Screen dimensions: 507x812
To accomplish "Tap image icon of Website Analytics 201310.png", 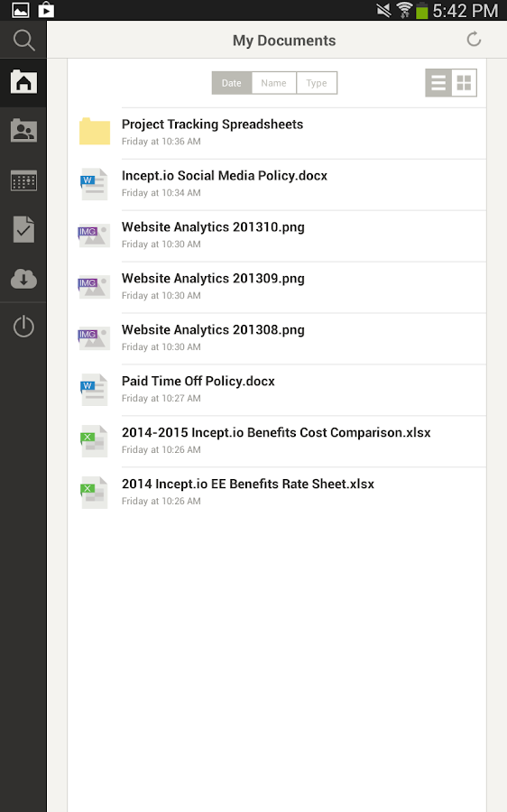I will point(94,235).
